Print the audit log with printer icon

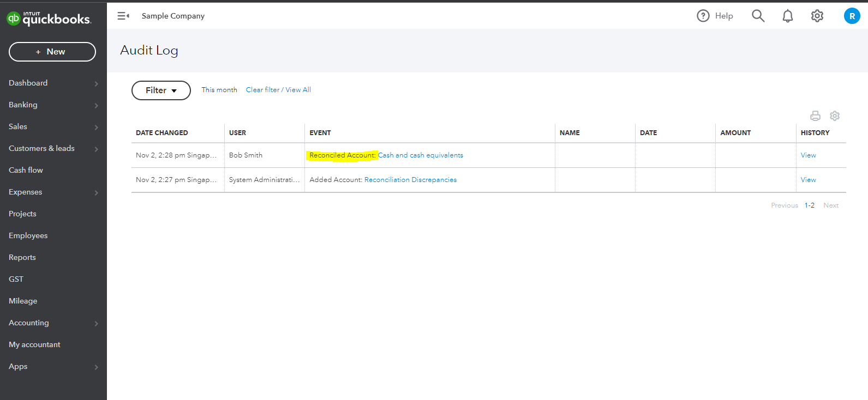(x=815, y=116)
